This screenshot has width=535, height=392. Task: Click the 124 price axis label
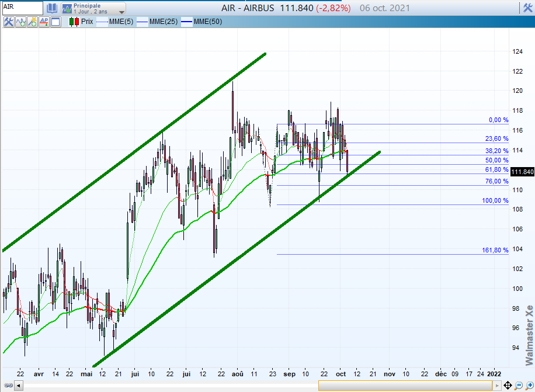tap(517, 51)
